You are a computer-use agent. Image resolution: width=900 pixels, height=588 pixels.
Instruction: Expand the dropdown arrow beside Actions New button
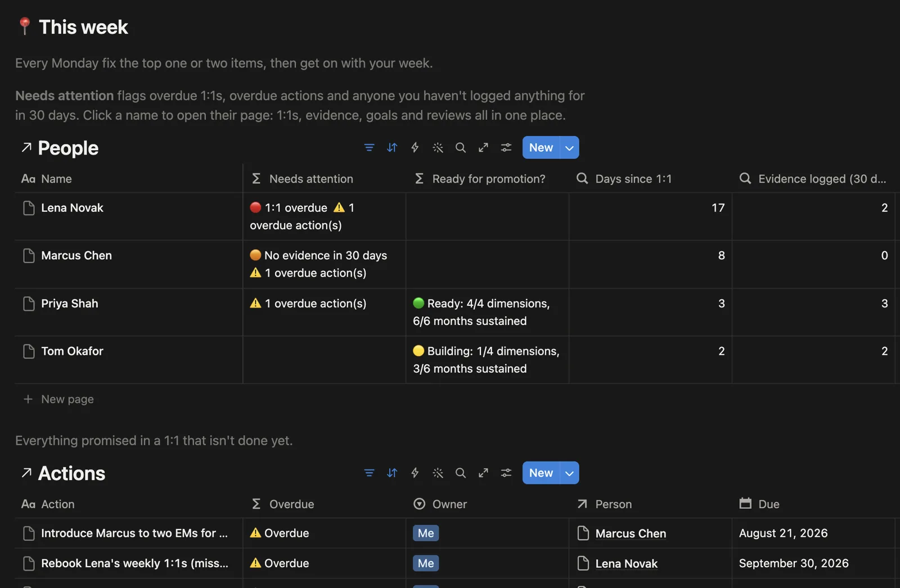tap(570, 473)
